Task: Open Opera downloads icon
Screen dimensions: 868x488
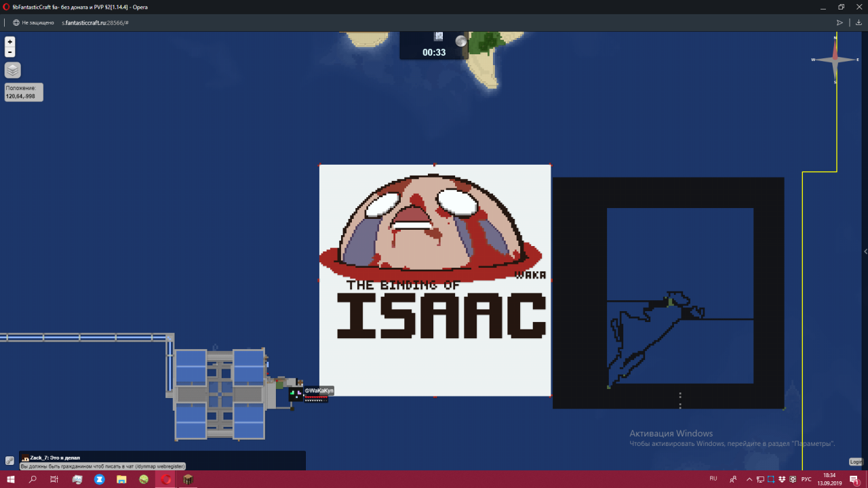Action: pos(859,22)
